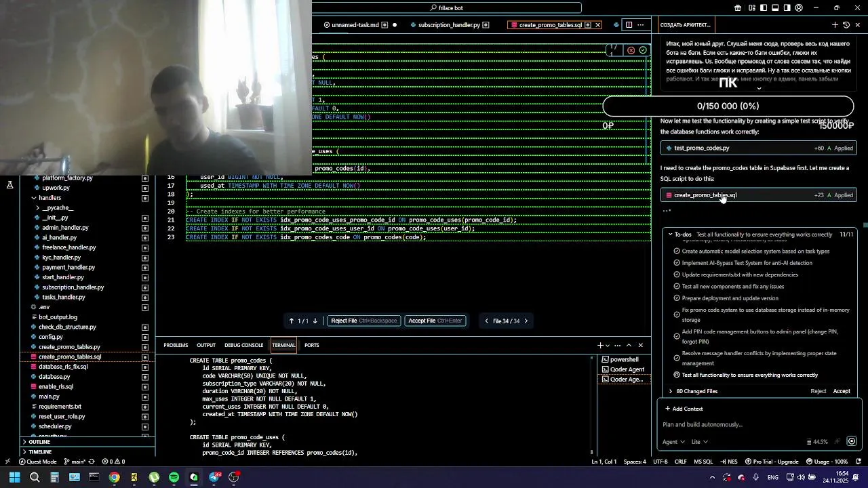The image size is (868, 488).
Task: Toggle checkbox next to database.py
Action: tap(145, 377)
